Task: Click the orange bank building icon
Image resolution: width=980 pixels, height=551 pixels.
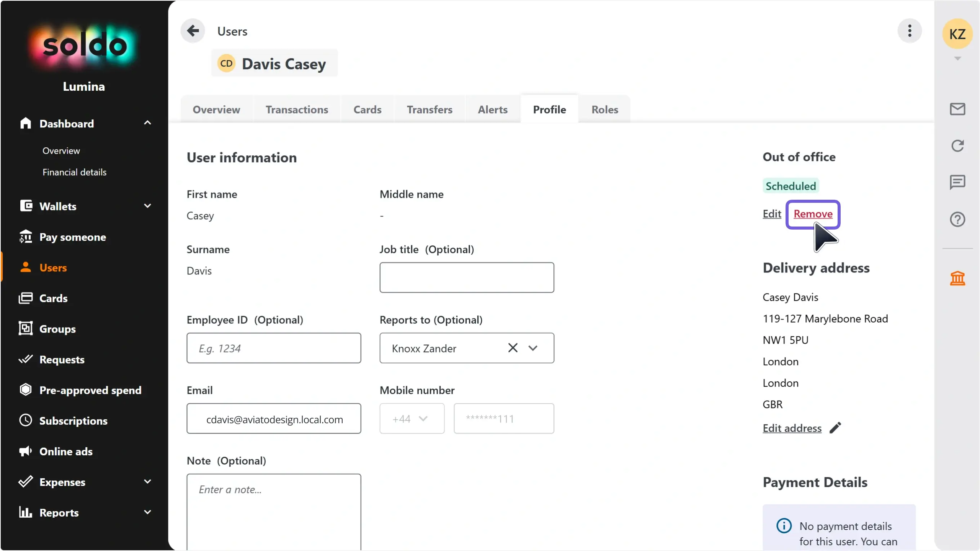Action: click(957, 278)
